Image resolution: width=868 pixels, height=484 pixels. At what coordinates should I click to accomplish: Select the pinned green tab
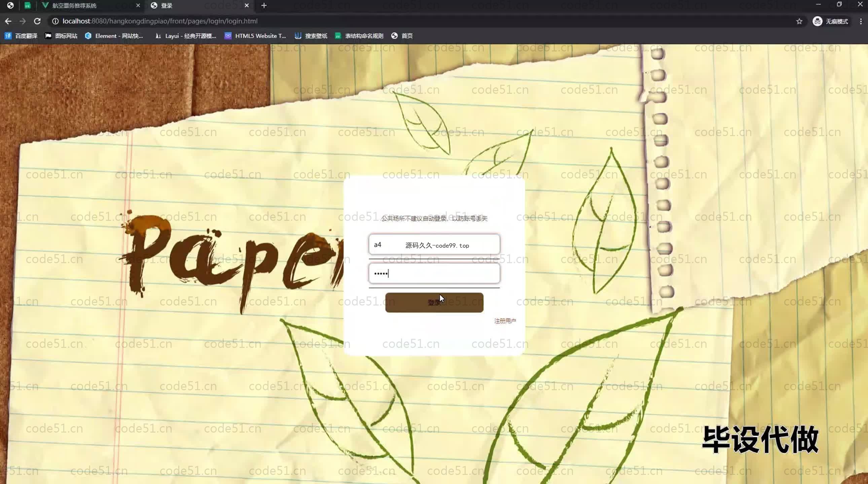[28, 5]
